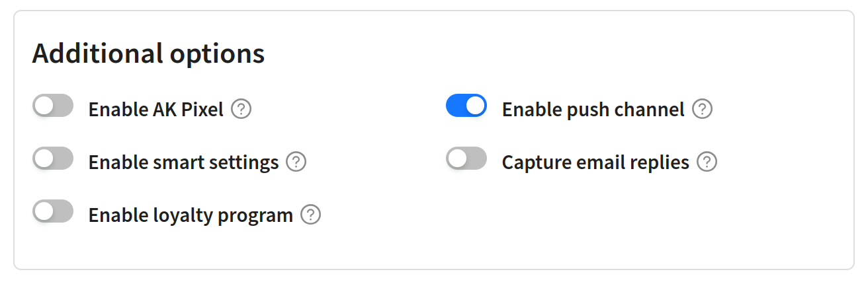Turn on the Enable AK Pixel switch
This screenshot has height=284, width=868.
click(53, 106)
